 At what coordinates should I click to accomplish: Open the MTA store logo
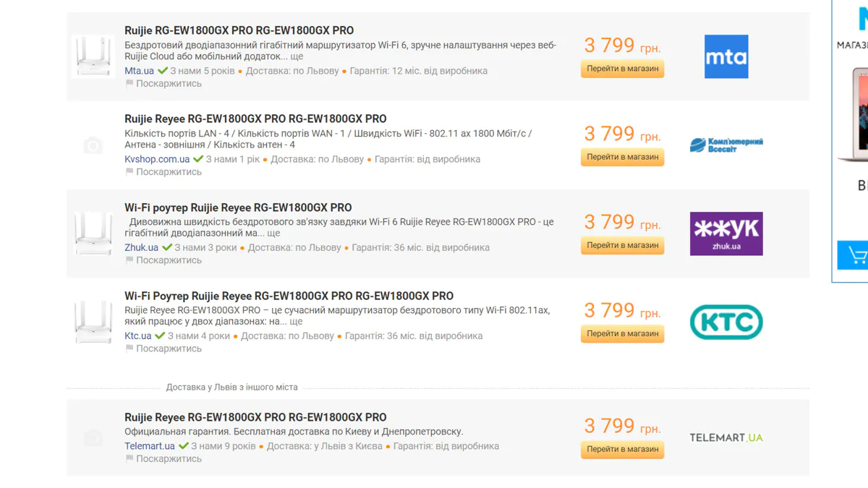tap(726, 56)
